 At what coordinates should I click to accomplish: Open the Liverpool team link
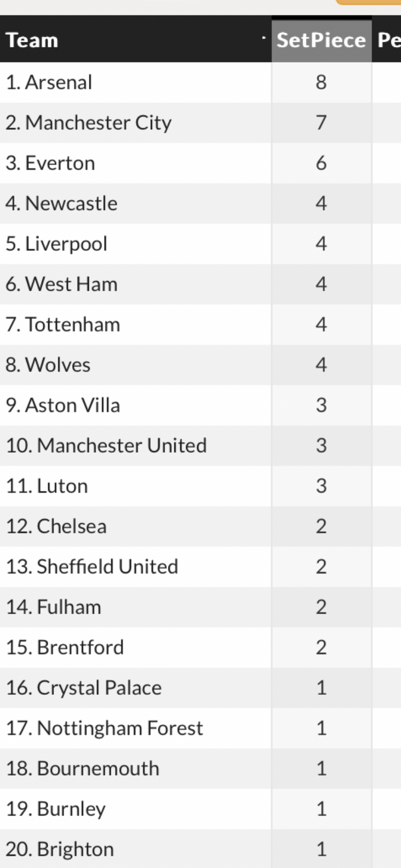click(66, 244)
